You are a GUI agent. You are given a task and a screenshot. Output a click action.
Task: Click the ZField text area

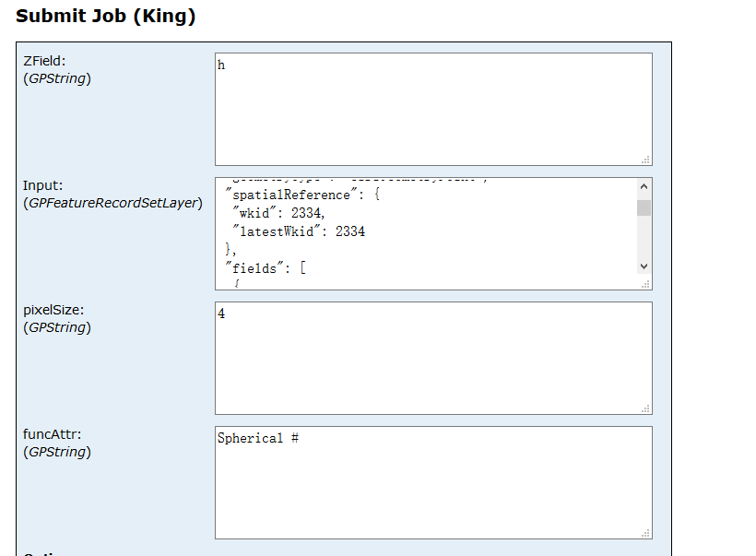pyautogui.click(x=433, y=110)
